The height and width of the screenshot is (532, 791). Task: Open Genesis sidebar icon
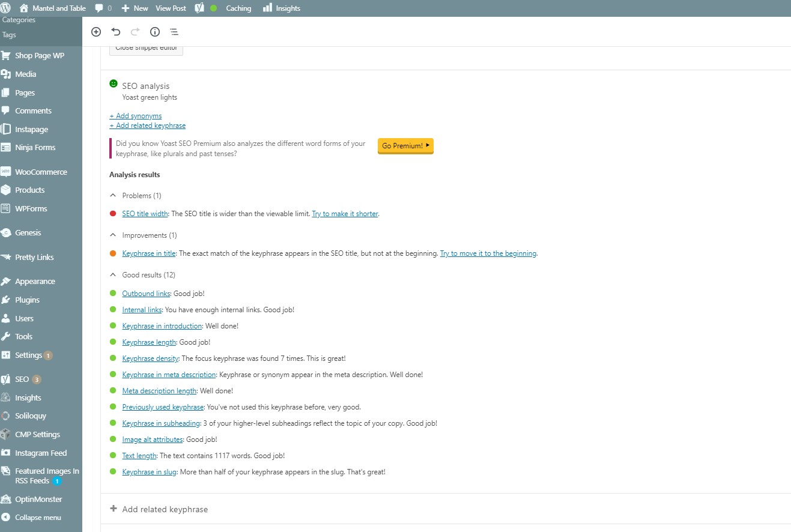(6, 232)
